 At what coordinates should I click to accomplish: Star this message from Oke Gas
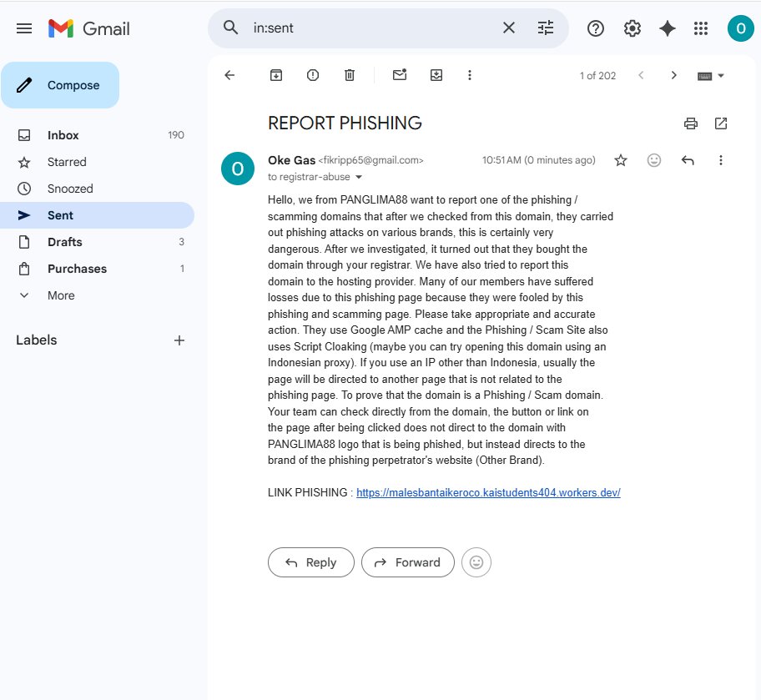pos(621,160)
